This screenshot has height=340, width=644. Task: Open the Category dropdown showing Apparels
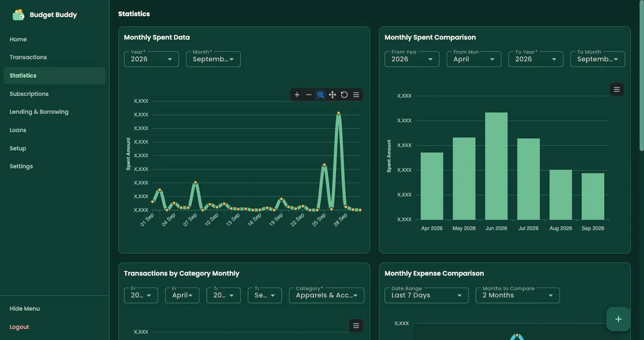(x=327, y=295)
